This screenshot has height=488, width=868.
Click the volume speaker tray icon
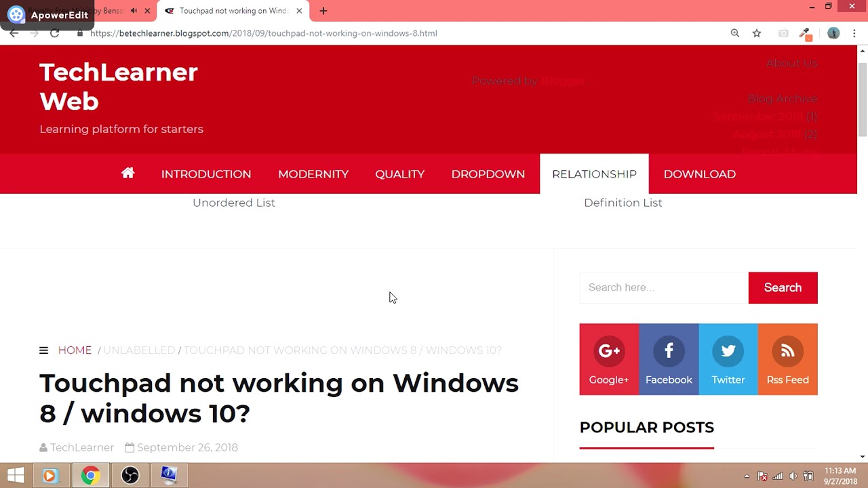(793, 476)
